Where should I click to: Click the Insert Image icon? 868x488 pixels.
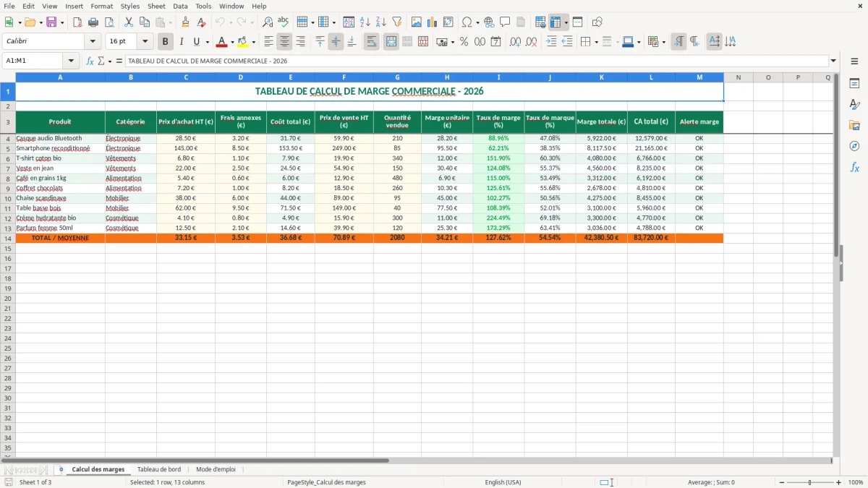(417, 22)
